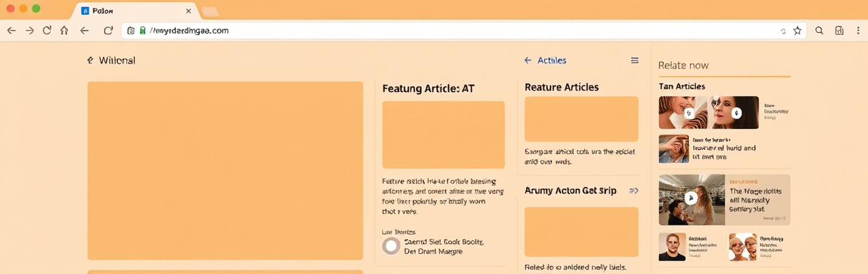This screenshot has height=274, width=868.
Task: Open the Arumy Acton Get Srip heading
Action: tap(570, 191)
